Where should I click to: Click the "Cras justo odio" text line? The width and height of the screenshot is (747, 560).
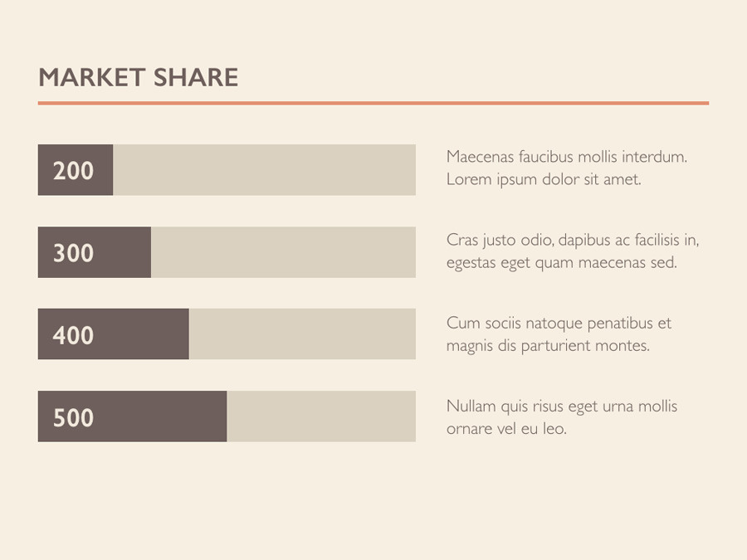573,241
